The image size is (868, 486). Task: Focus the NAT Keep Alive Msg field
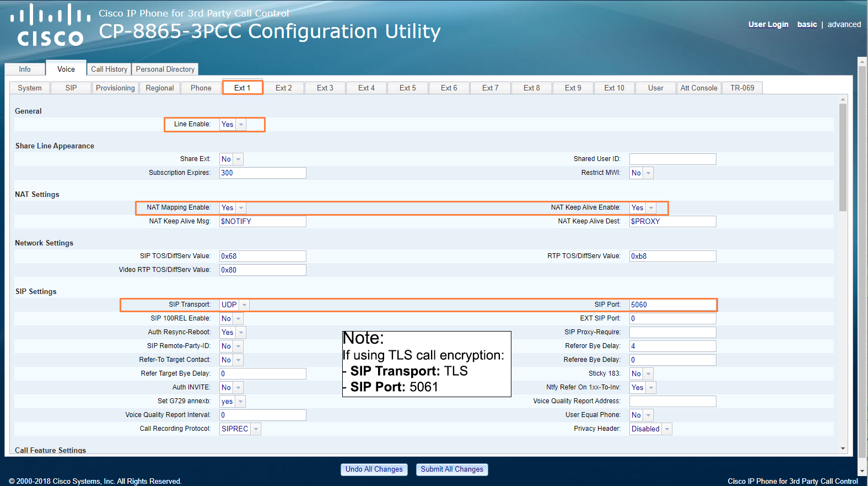tap(263, 222)
